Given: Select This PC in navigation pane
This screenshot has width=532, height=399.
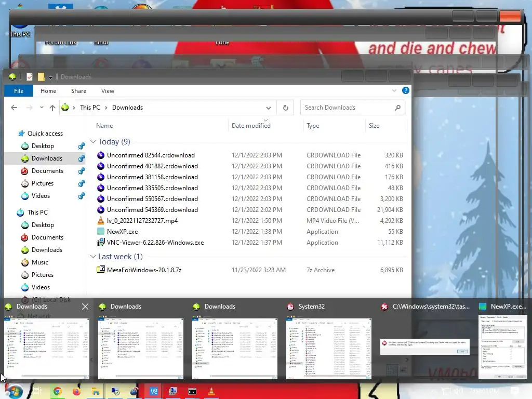Looking at the screenshot, I should point(37,212).
